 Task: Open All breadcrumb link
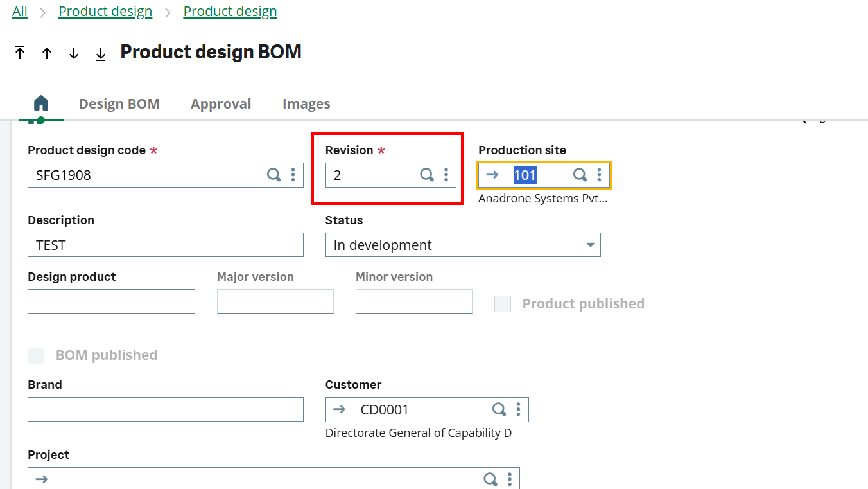coord(20,12)
